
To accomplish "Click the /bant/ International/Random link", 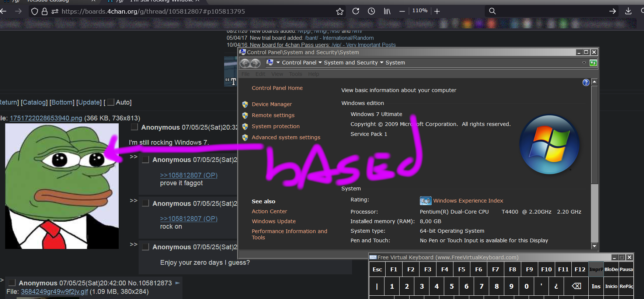I will [339, 38].
